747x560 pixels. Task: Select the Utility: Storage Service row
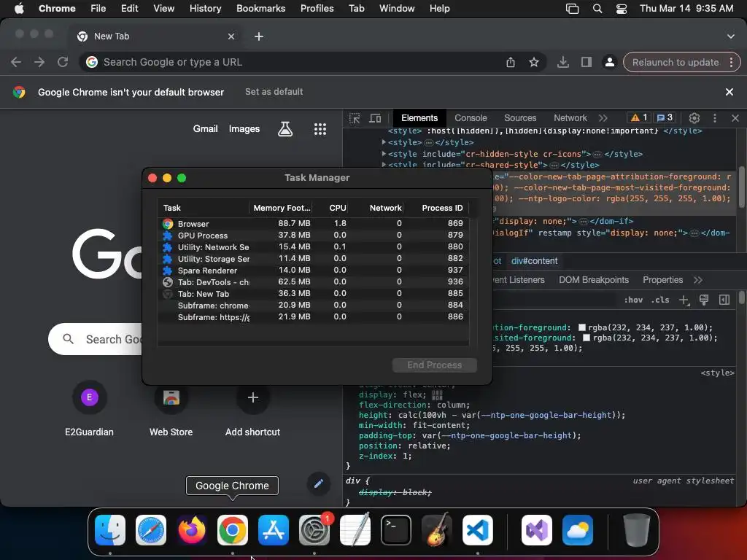[x=313, y=259]
